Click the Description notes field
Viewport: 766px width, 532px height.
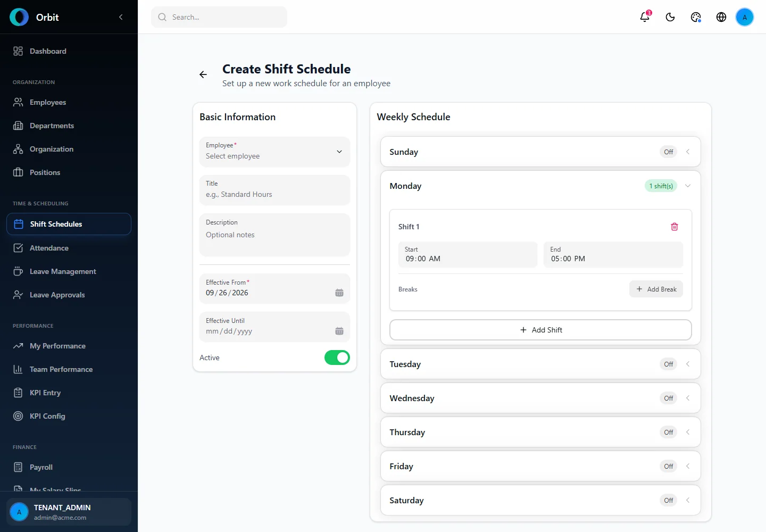(x=274, y=235)
